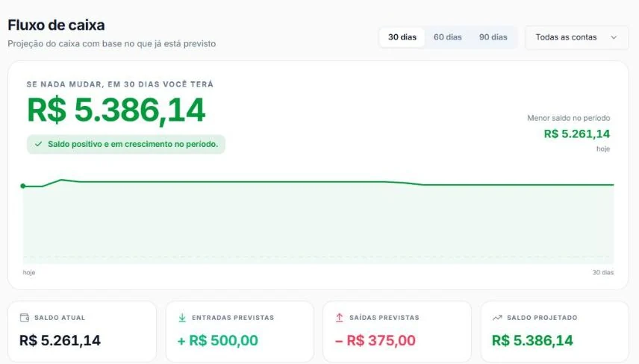Click the Todas as contas chevron arrow
639x364 pixels.
tap(614, 37)
